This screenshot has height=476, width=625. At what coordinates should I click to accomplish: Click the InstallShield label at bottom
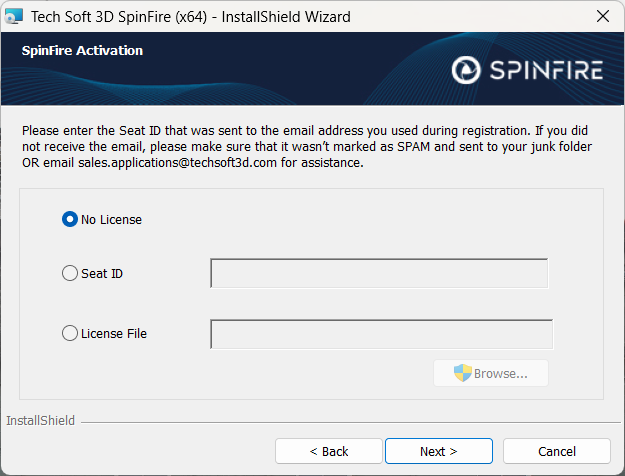40,421
